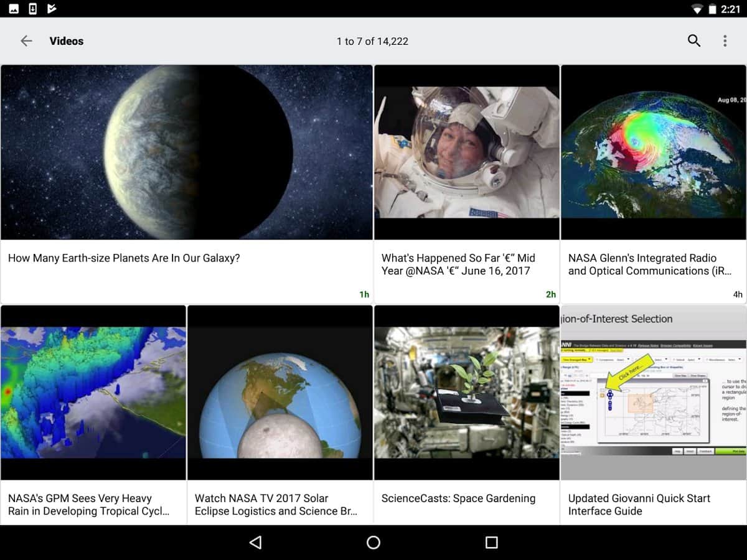Tap the 'Videos' header title

(67, 41)
